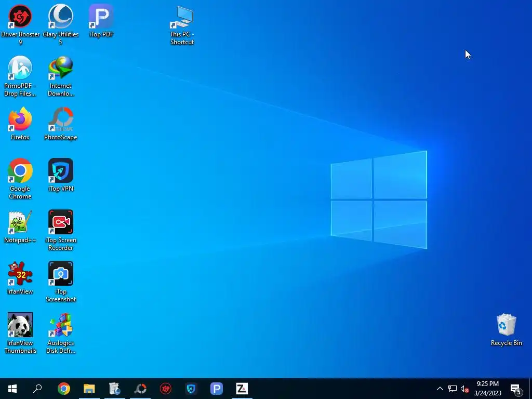
Task: Open the Windows Start menu
Action: click(x=12, y=389)
